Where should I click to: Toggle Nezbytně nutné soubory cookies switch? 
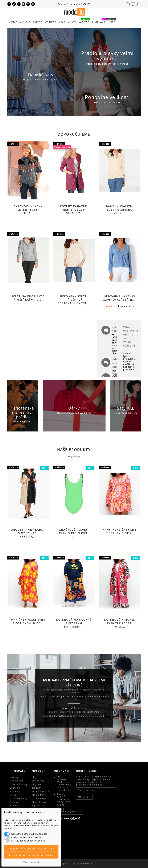(x=7, y=834)
